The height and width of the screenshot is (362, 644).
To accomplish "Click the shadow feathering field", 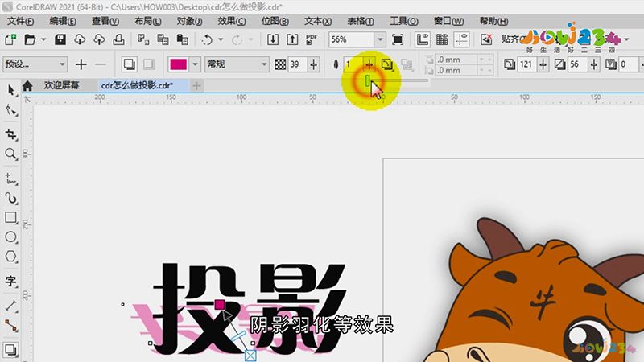I will pos(353,64).
